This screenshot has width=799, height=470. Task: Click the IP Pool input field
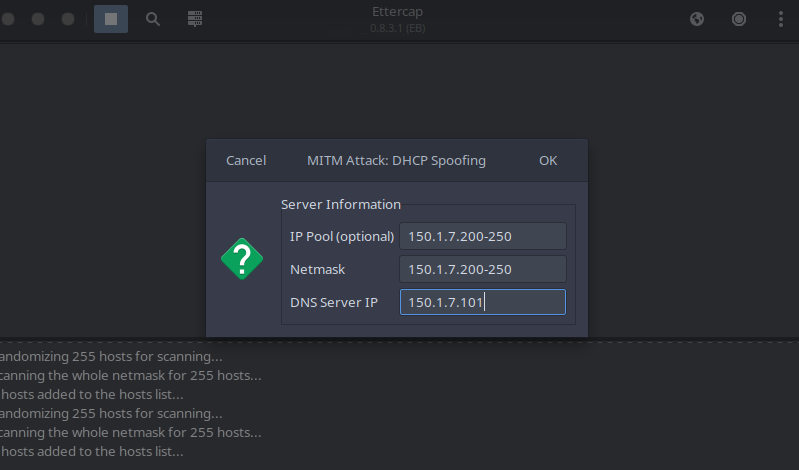coord(483,236)
